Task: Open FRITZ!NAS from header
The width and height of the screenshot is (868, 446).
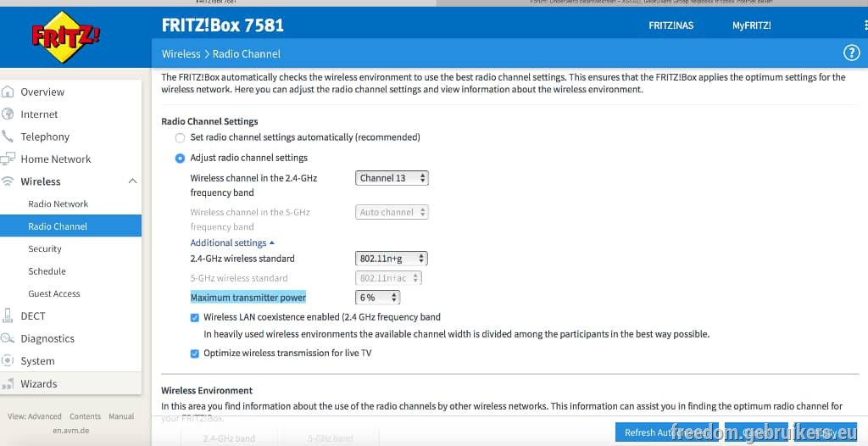Action: click(x=671, y=25)
